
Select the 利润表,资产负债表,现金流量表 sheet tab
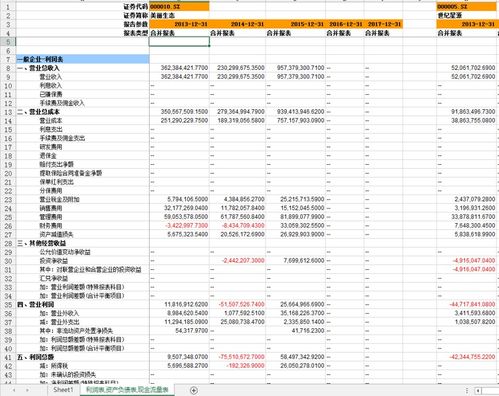coord(127,390)
